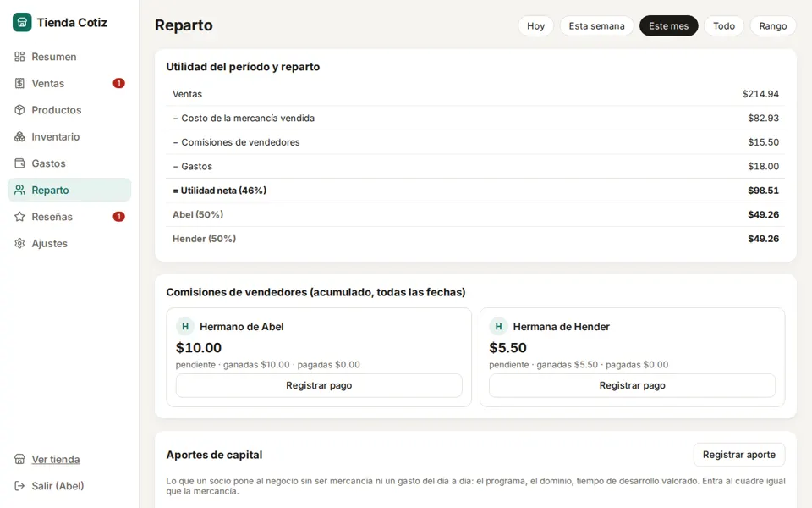Viewport: 812px width, 508px height.
Task: Click the Salir logout arrow icon
Action: (19, 486)
